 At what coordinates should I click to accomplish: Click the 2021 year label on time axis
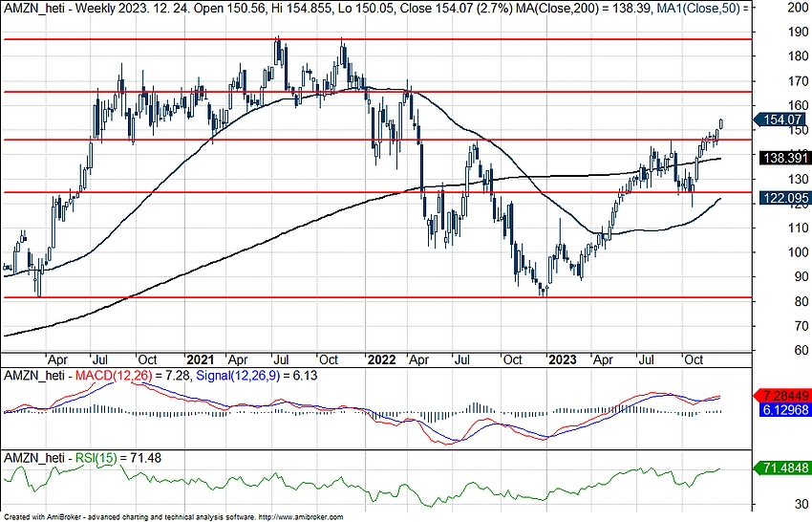200,359
